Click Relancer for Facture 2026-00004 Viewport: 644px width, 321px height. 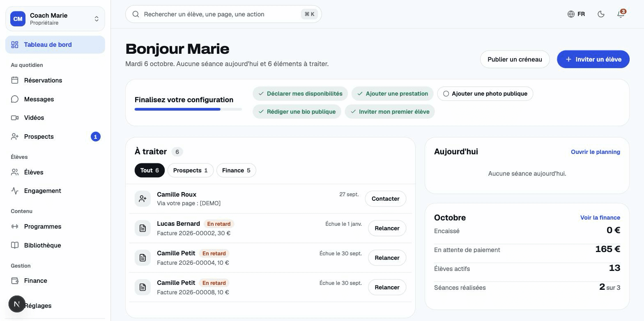[x=387, y=258]
